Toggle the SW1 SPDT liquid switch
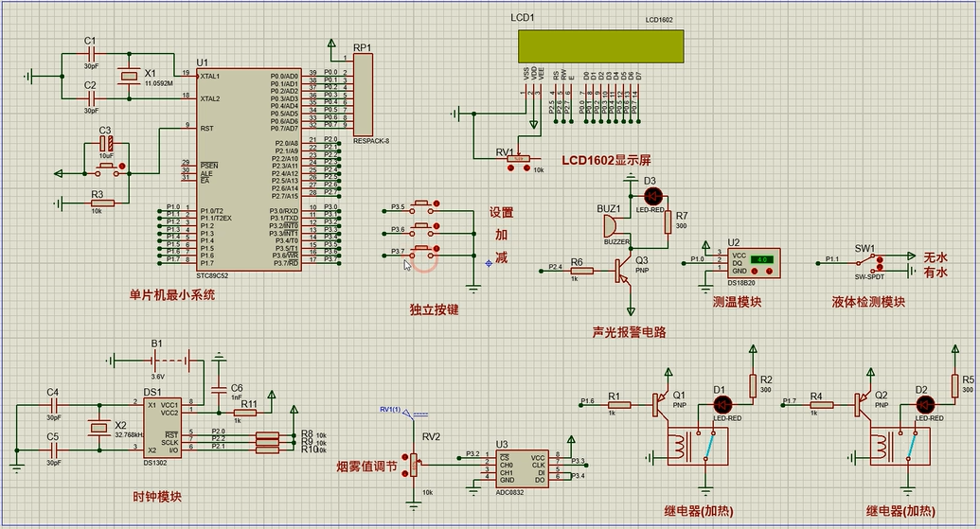Image resolution: width=980 pixels, height=529 pixels. pos(867,263)
